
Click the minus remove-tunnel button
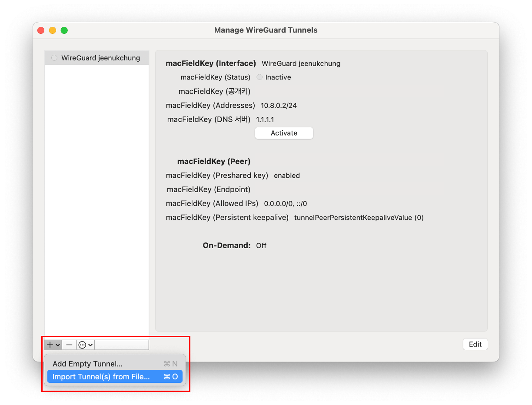point(69,345)
